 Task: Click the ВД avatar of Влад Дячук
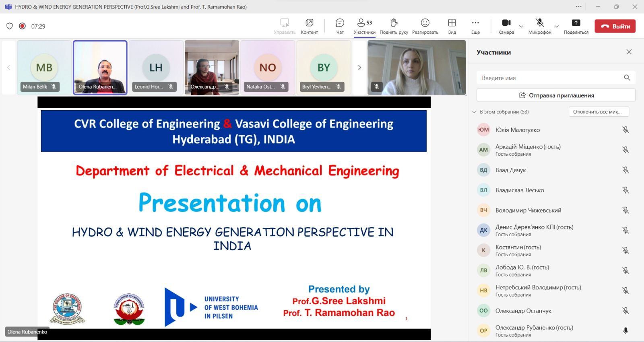[483, 170]
